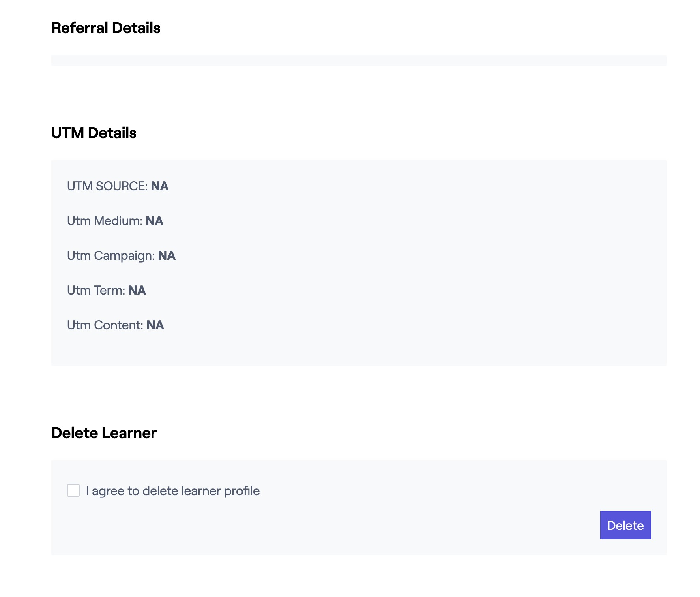This screenshot has height=597, width=700.
Task: Click the Delete Learner heading
Action: (104, 433)
